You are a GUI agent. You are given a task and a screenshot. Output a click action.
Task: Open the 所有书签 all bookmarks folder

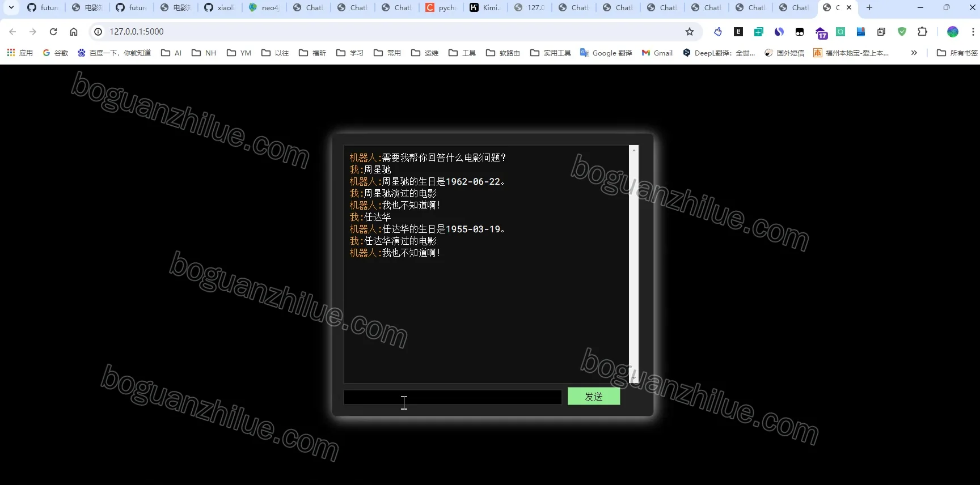(x=957, y=53)
